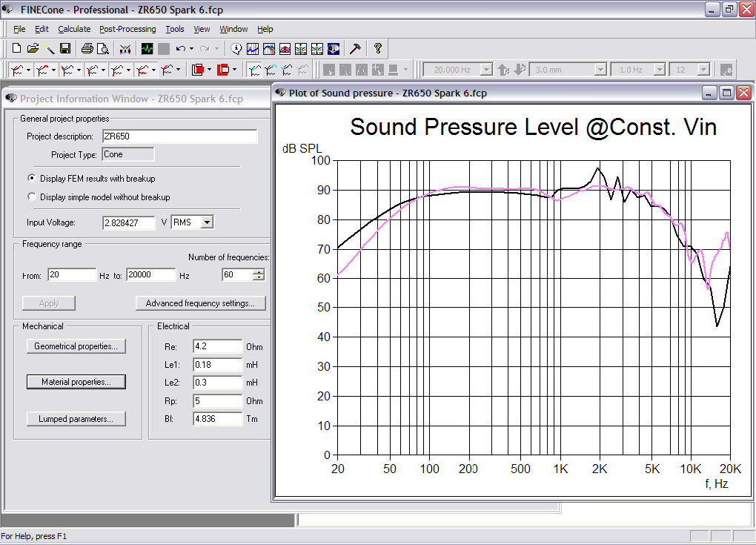Screen dimensions: 756x545
Task: Open a project file with the folder icon
Action: [x=33, y=48]
